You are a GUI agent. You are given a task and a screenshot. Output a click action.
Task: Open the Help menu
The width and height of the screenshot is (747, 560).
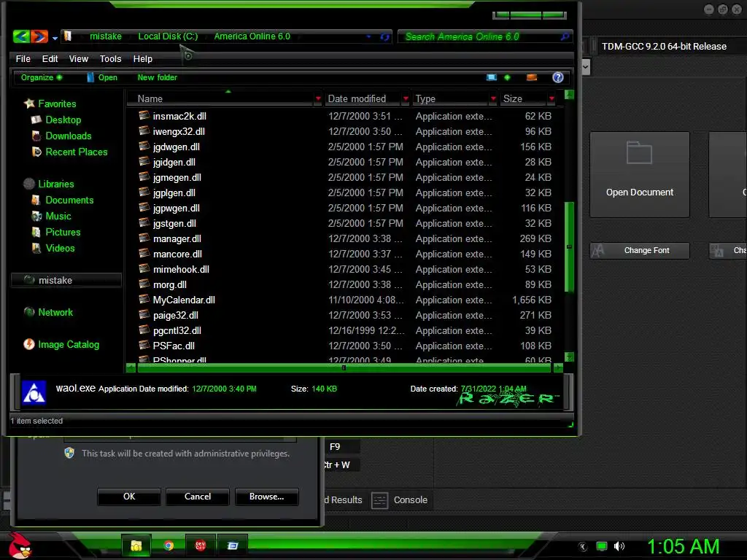pyautogui.click(x=142, y=58)
